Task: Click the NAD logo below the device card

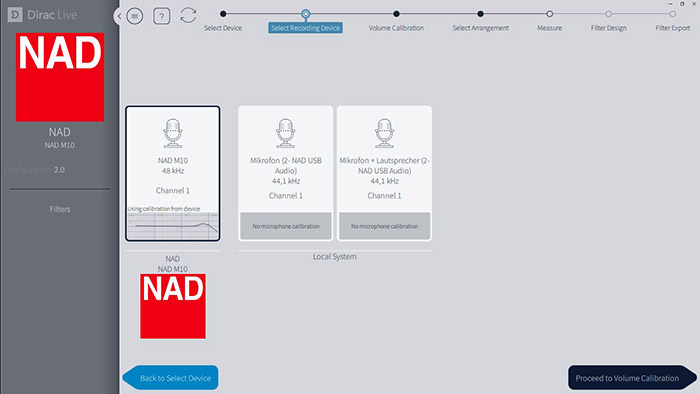Action: (173, 306)
